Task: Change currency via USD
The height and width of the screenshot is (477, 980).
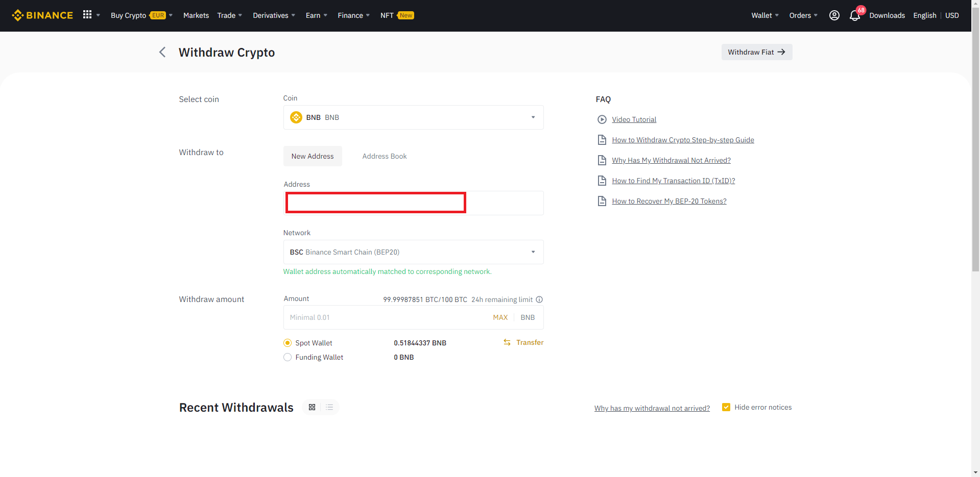Action: click(952, 15)
